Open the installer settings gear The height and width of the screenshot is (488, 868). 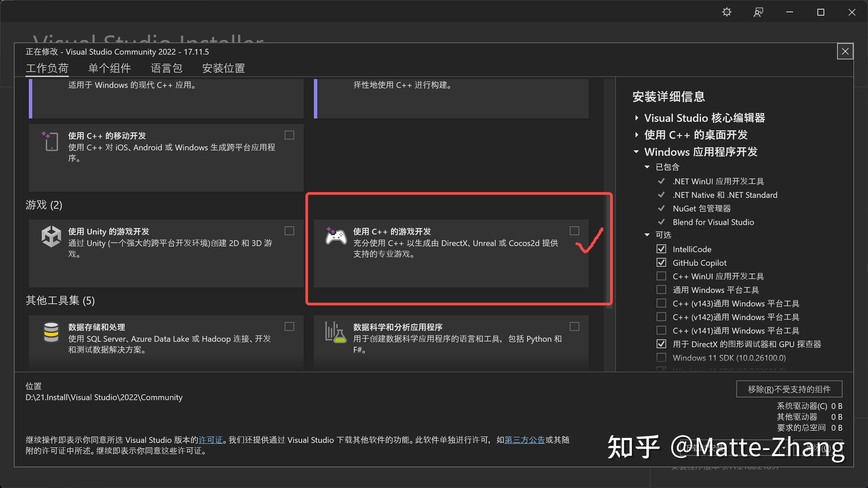tap(726, 12)
